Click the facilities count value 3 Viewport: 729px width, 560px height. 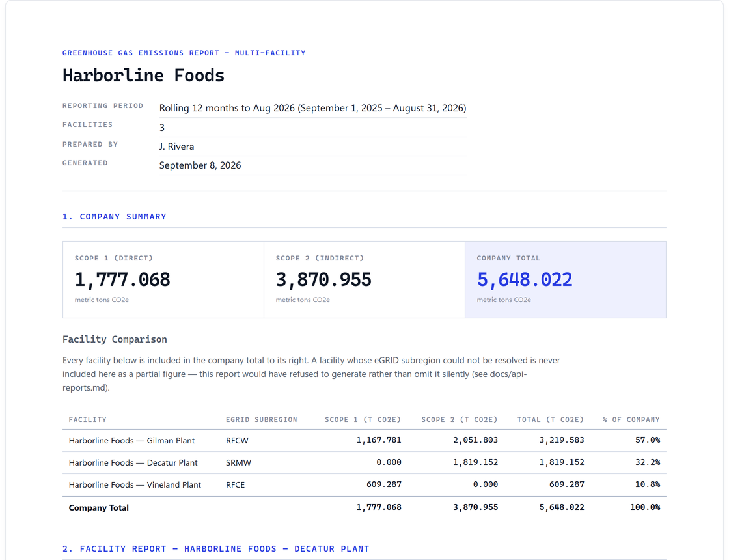coord(162,128)
